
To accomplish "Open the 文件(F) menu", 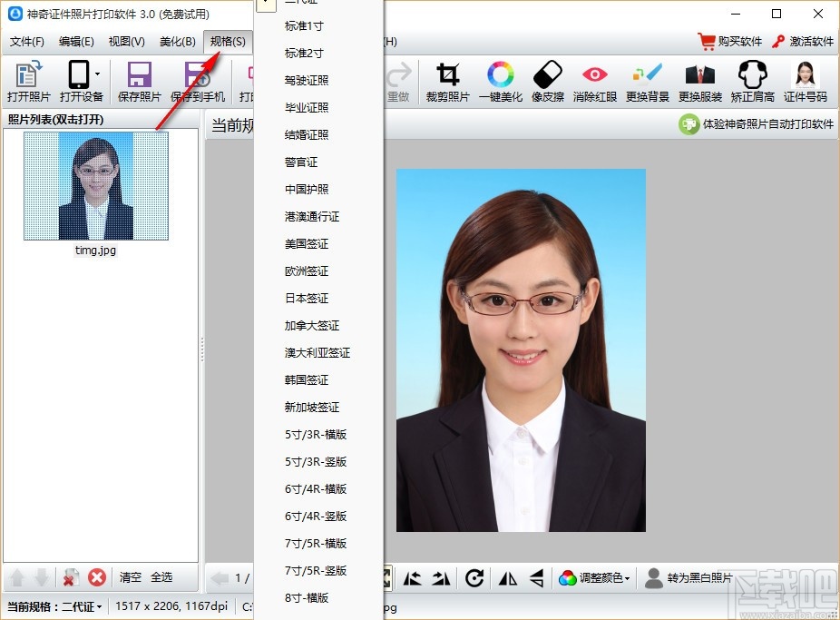I will [27, 41].
